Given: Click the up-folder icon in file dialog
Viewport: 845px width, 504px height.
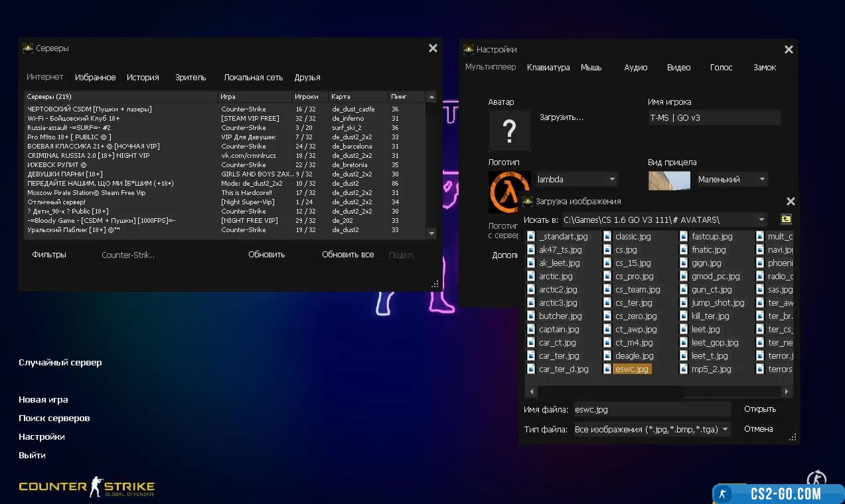Looking at the screenshot, I should coord(786,220).
